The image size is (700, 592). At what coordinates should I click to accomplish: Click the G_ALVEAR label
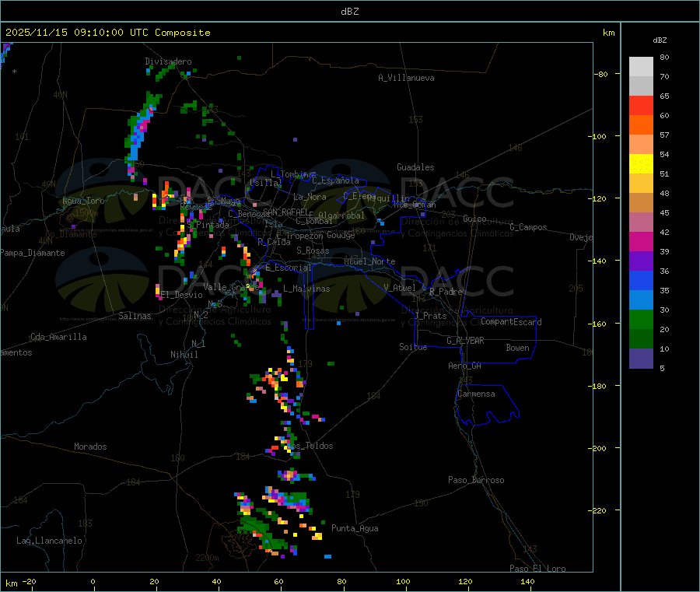tap(465, 341)
